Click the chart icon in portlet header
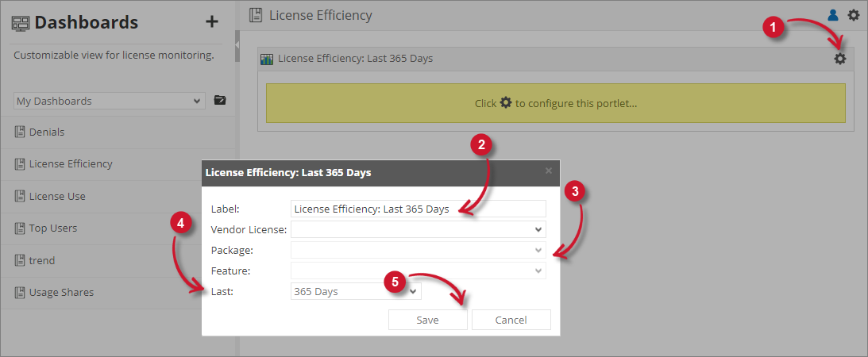This screenshot has height=357, width=868. tap(268, 59)
